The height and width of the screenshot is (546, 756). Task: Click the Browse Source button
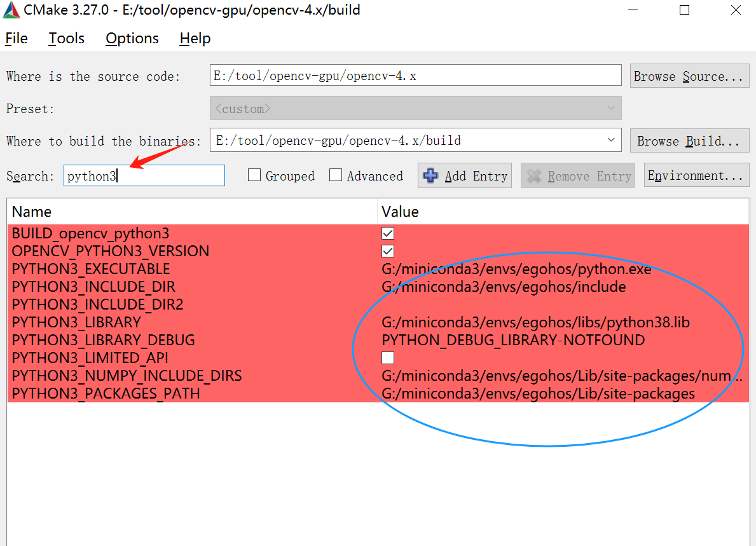(689, 76)
